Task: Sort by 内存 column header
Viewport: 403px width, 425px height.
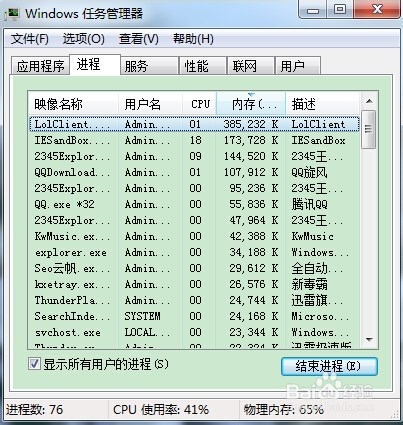Action: (251, 104)
